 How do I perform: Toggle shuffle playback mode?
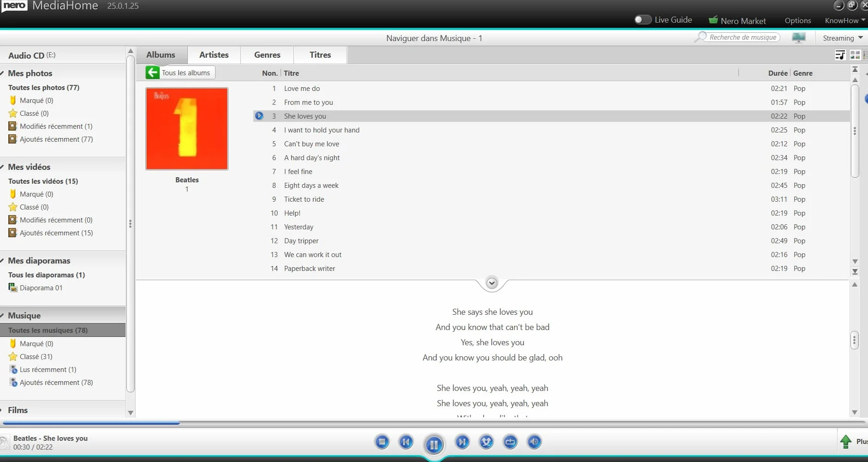coord(486,442)
